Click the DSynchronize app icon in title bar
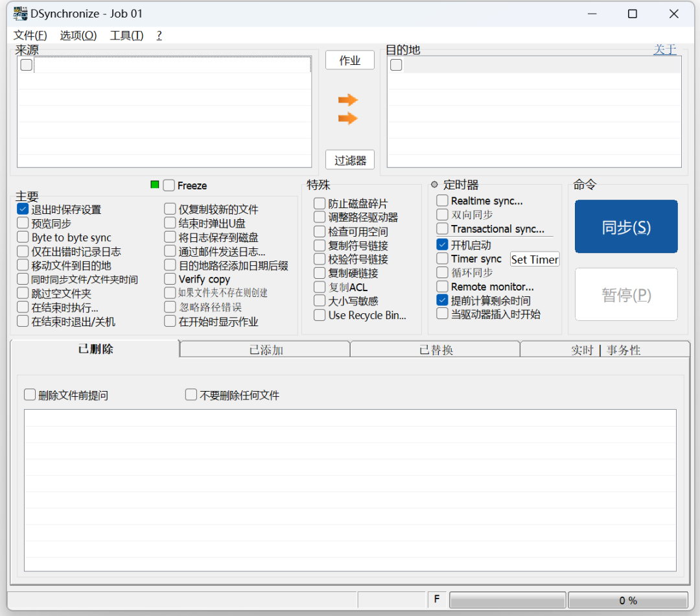 20,14
